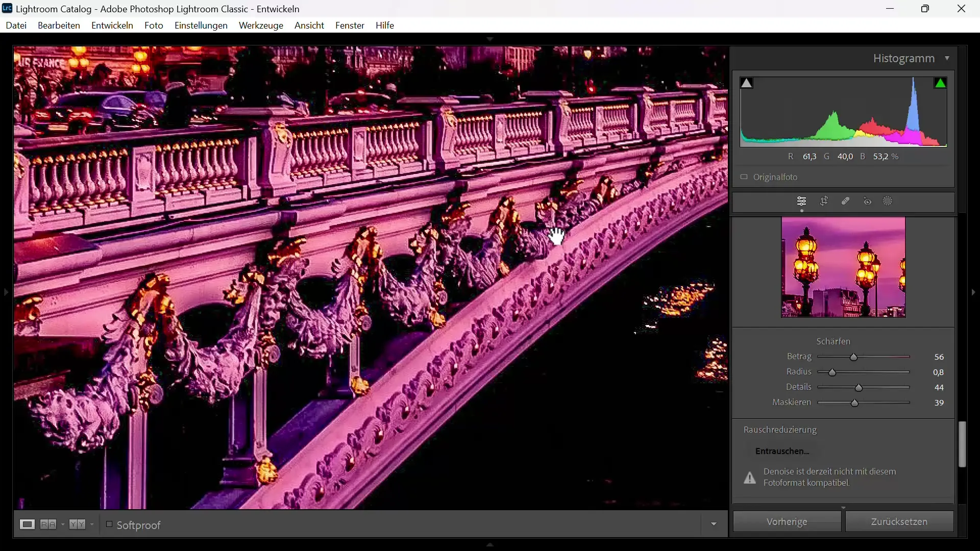Open the Entwickeln menu
The width and height of the screenshot is (980, 551).
click(112, 26)
